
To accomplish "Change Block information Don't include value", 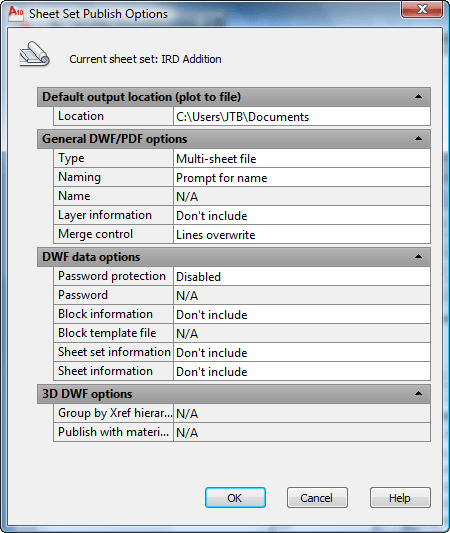I will [302, 314].
